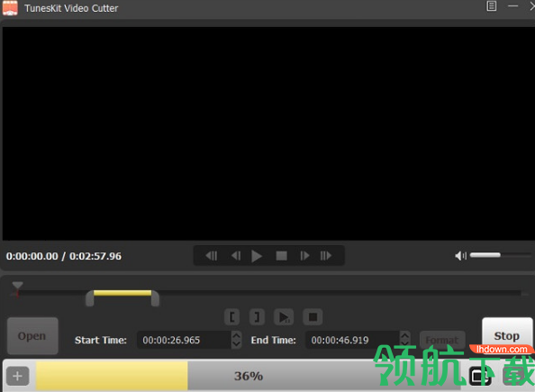Viewport: 535px width, 392px height.
Task: Jump to previous segment with leftmost playback icon
Action: pos(211,256)
